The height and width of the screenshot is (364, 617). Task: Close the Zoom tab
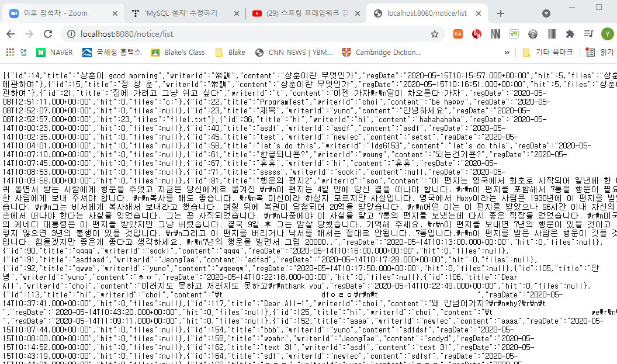115,13
